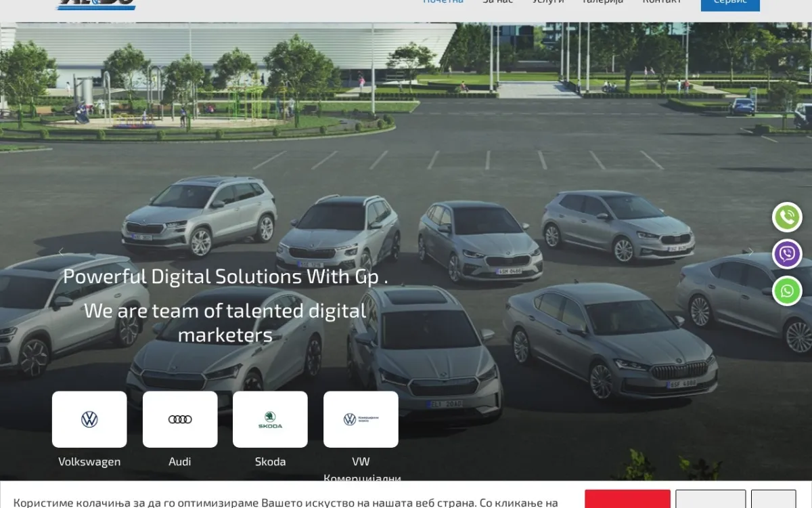Open the purple Viber chat icon

click(787, 254)
